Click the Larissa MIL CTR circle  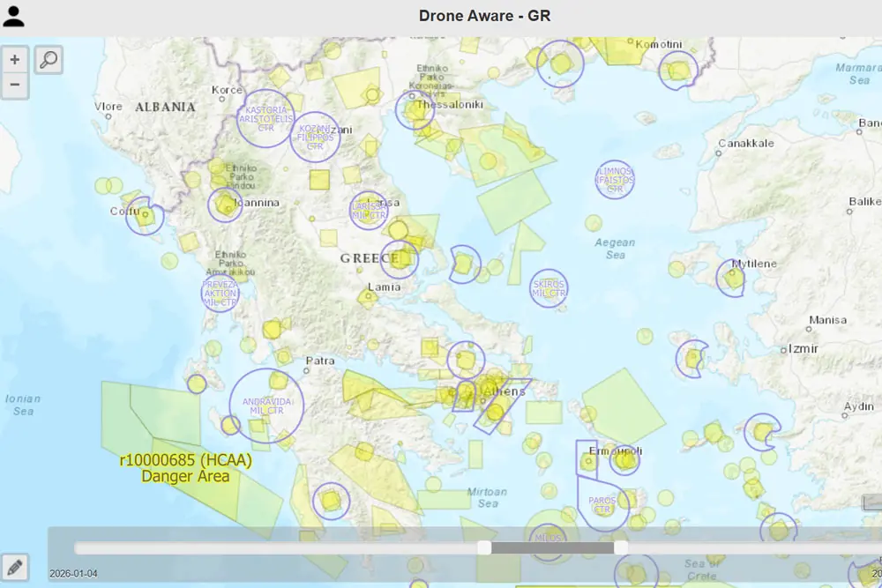click(368, 211)
